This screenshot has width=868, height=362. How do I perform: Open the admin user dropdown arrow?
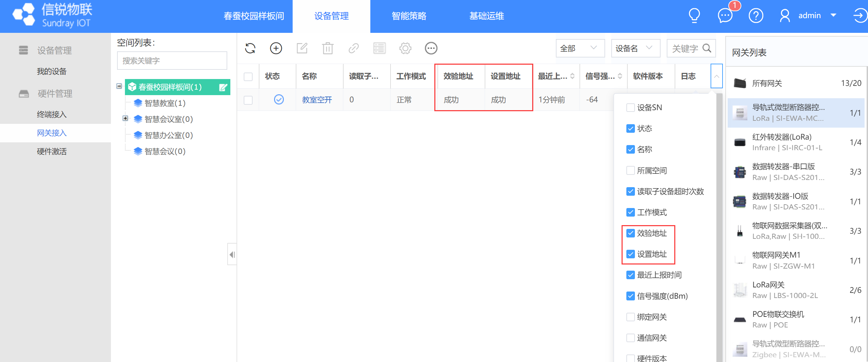(833, 15)
